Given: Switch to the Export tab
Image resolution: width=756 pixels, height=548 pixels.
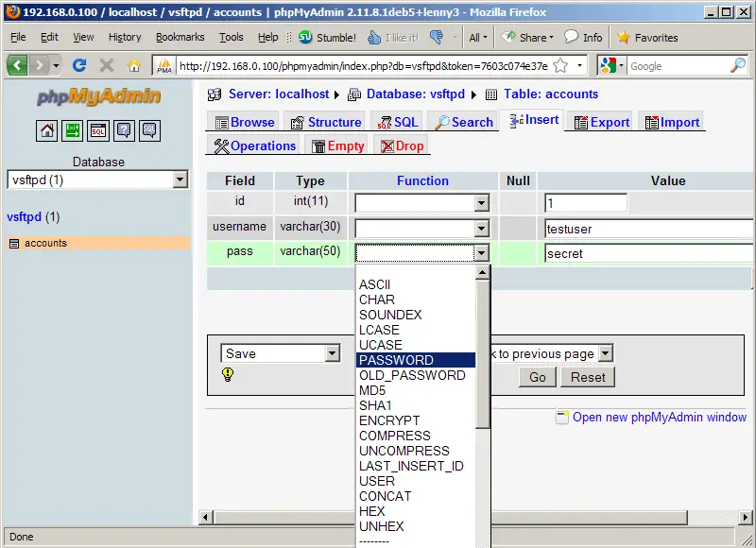Looking at the screenshot, I should pyautogui.click(x=602, y=122).
